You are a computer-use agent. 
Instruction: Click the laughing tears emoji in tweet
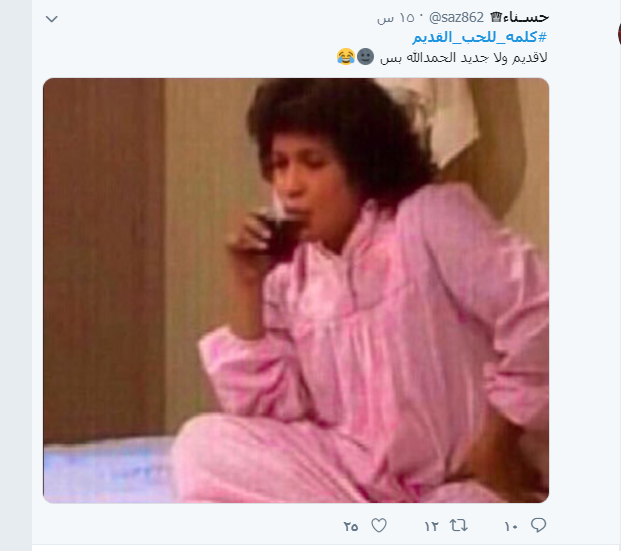coord(346,57)
